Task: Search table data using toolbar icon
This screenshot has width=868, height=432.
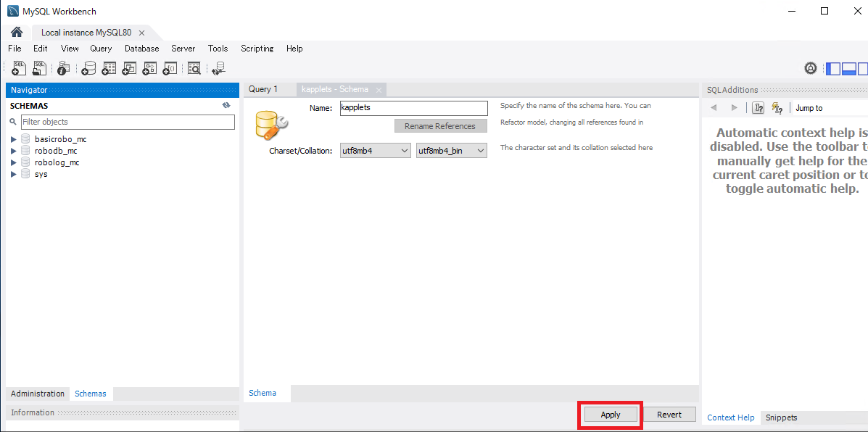Action: pyautogui.click(x=194, y=68)
